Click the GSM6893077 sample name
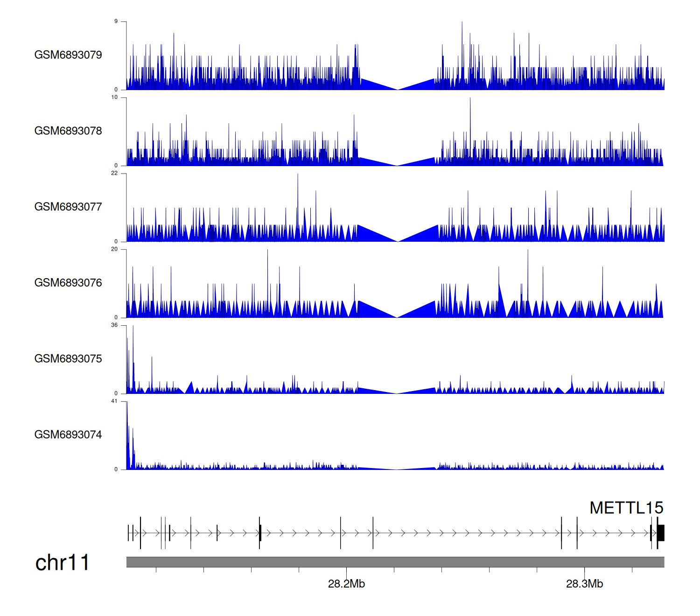 (68, 207)
